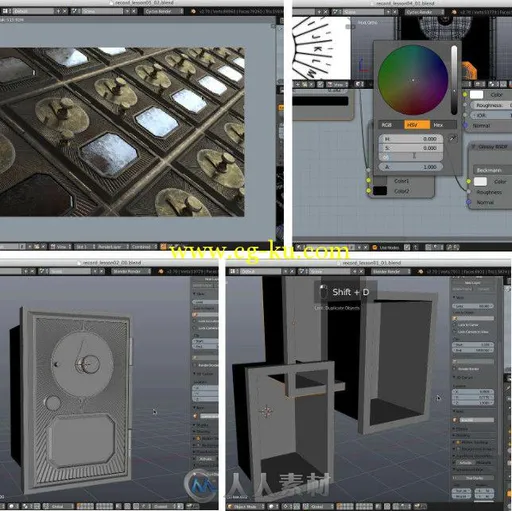
Task: Open the black Color2 swatch
Action: coord(380,191)
